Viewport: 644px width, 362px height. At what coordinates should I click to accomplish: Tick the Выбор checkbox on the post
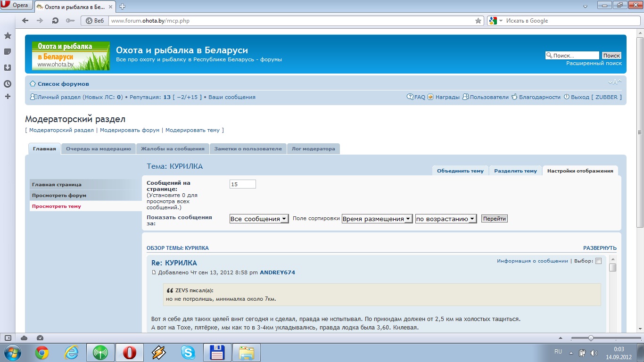pyautogui.click(x=598, y=261)
